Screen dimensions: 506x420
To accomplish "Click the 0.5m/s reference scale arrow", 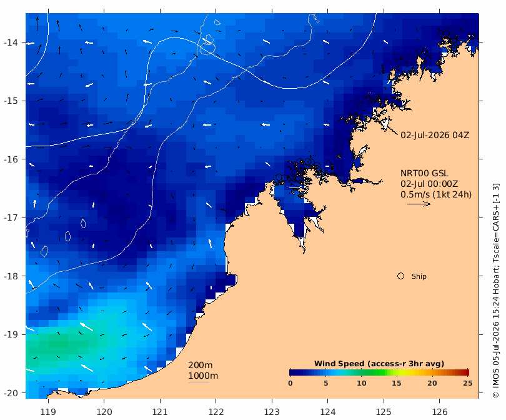I will point(419,204).
